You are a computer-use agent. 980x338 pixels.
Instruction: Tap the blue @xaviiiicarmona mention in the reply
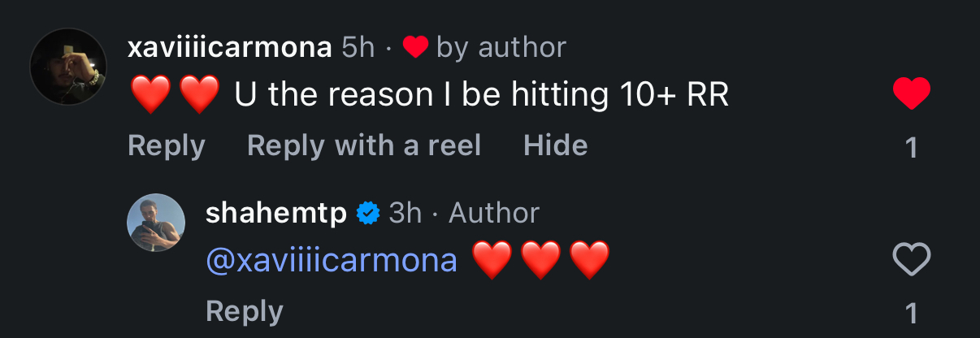(332, 261)
